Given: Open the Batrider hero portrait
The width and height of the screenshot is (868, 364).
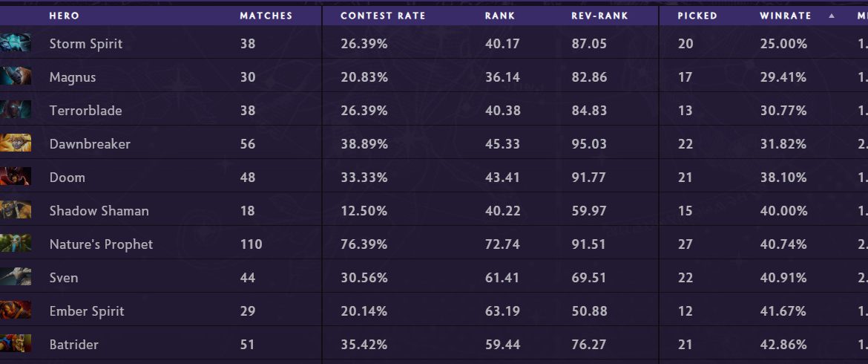Looking at the screenshot, I should pyautogui.click(x=16, y=344).
